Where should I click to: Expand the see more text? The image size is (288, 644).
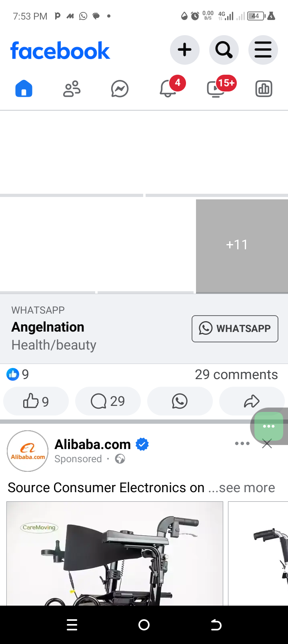click(x=242, y=487)
